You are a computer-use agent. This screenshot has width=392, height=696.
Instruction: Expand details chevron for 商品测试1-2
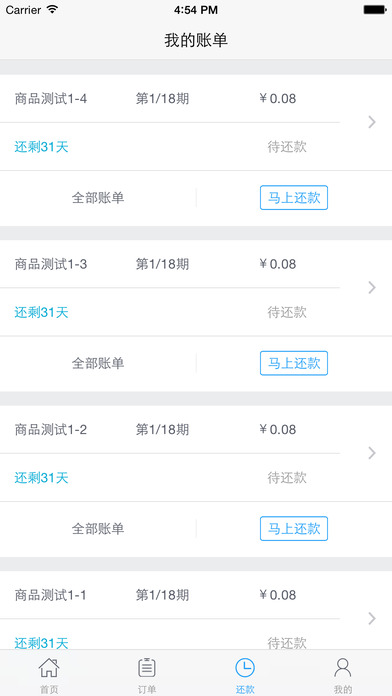[372, 453]
